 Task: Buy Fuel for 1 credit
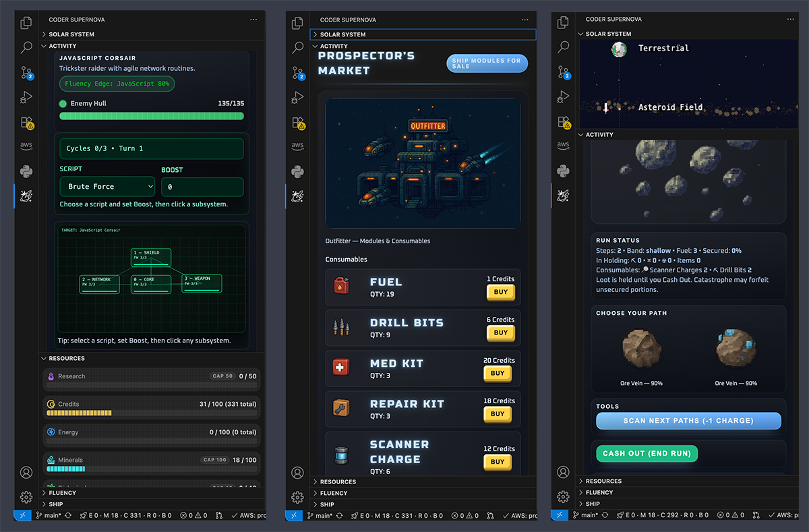tap(501, 292)
